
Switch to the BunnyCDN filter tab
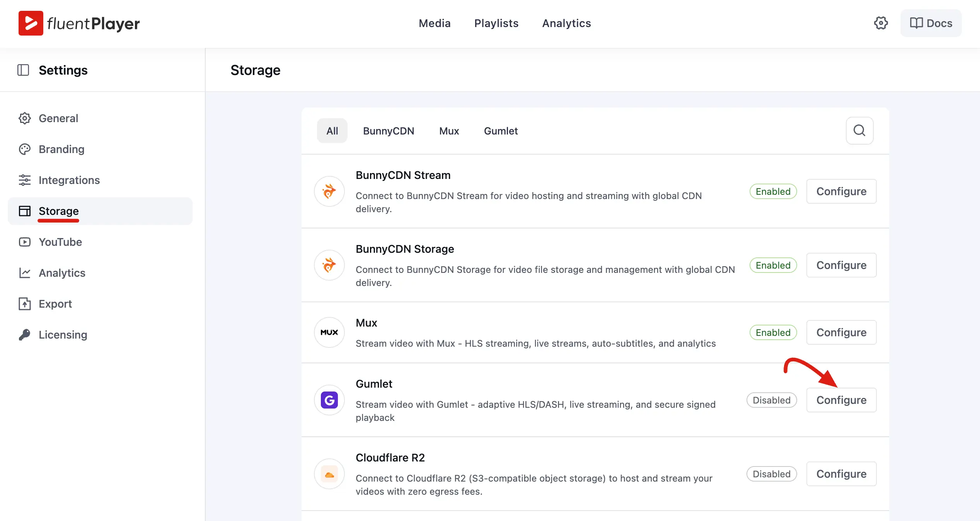click(389, 131)
